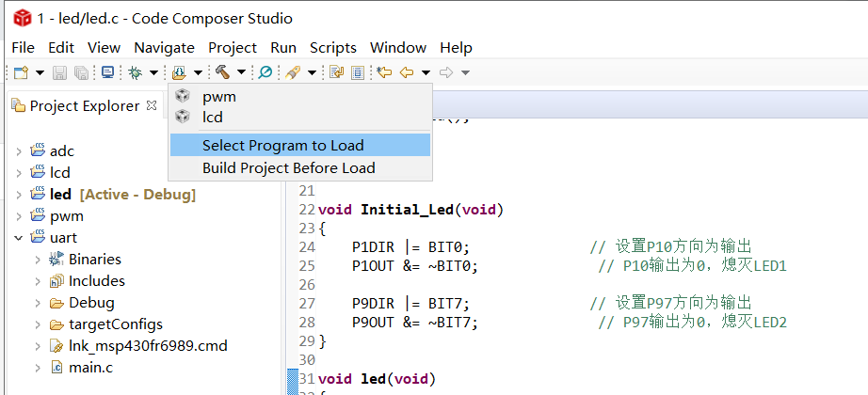
Task: Select Binaries under uart
Action: (x=95, y=259)
